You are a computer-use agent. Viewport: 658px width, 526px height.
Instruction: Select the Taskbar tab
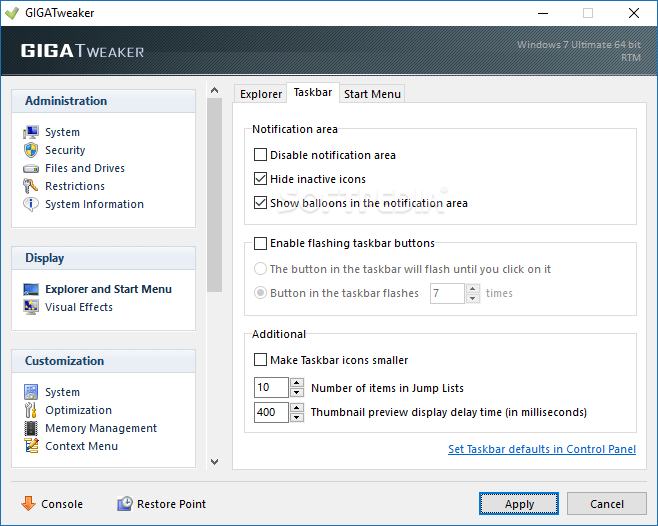coord(313,92)
